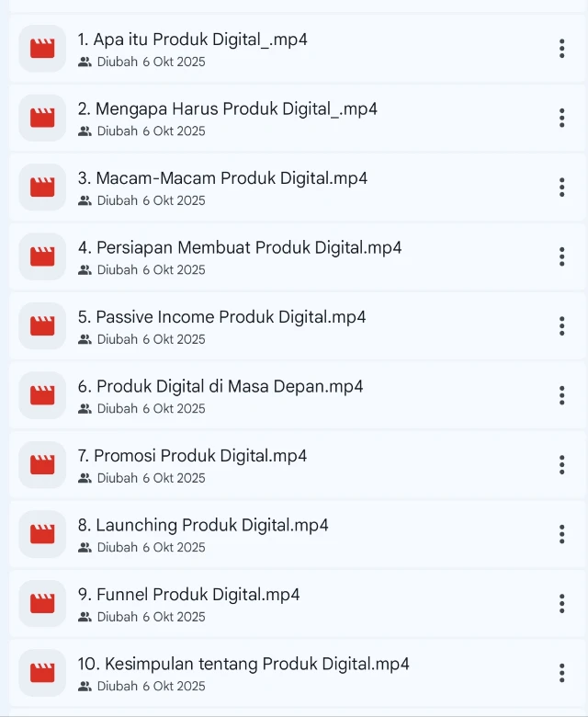The height and width of the screenshot is (717, 588).
Task: Click video icon of 10. Kesimpulan tentang Produk Digital.mp4
Action: click(x=42, y=673)
